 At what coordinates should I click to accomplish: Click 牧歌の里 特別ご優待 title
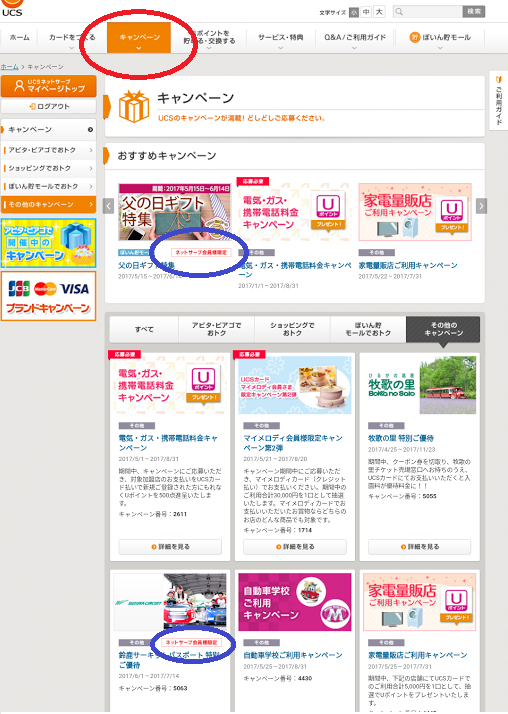pyautogui.click(x=401, y=438)
